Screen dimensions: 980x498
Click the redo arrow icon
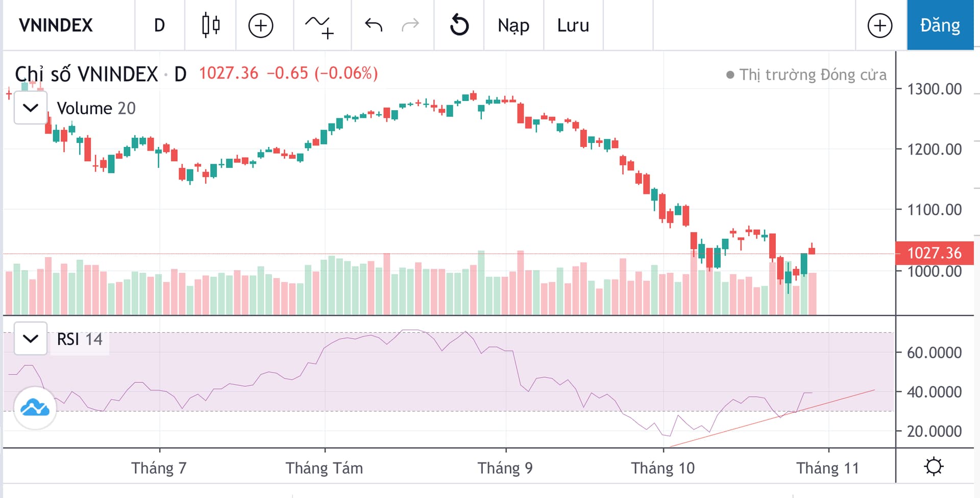coord(410,25)
